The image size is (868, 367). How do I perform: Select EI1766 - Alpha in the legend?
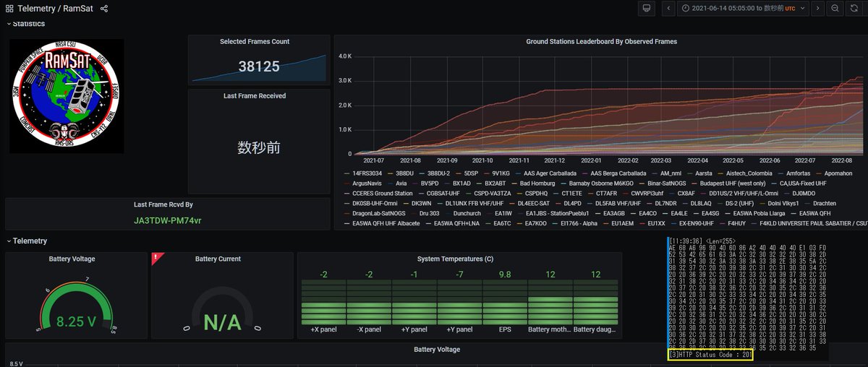tap(579, 224)
